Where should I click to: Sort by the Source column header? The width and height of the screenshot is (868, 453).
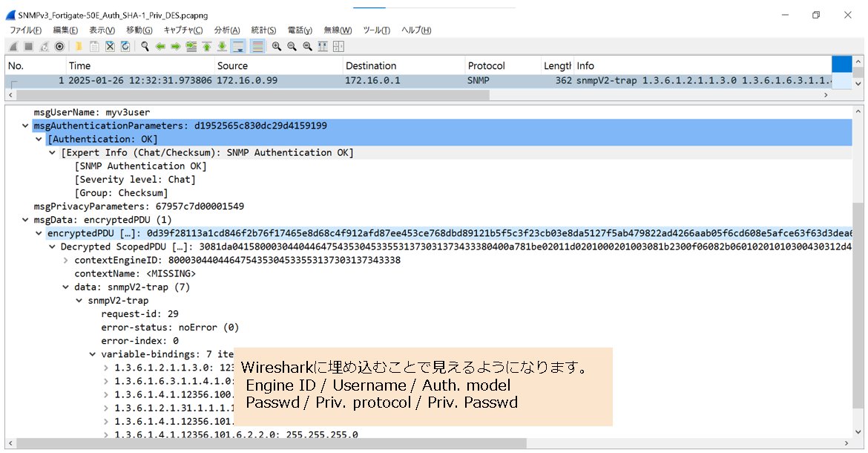pos(278,66)
